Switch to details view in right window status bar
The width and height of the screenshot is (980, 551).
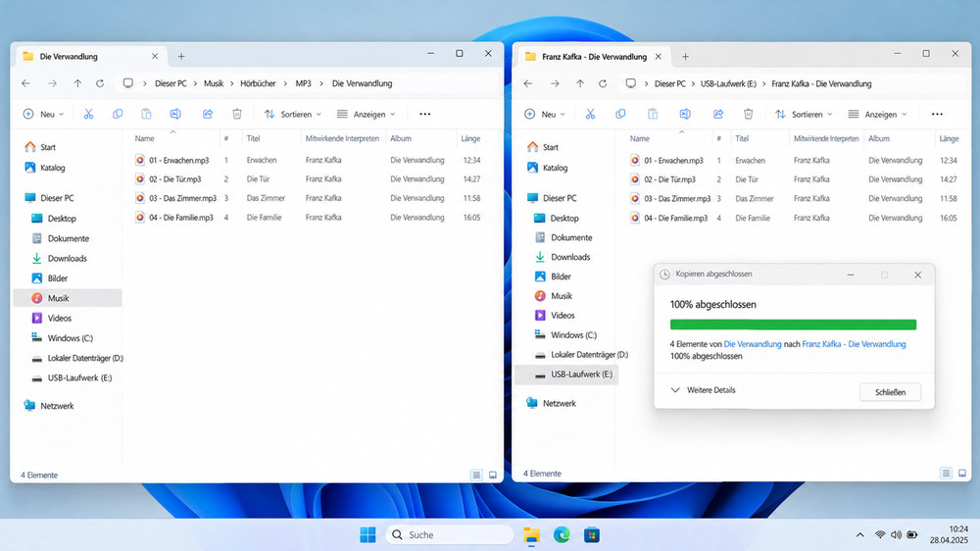[x=947, y=474]
